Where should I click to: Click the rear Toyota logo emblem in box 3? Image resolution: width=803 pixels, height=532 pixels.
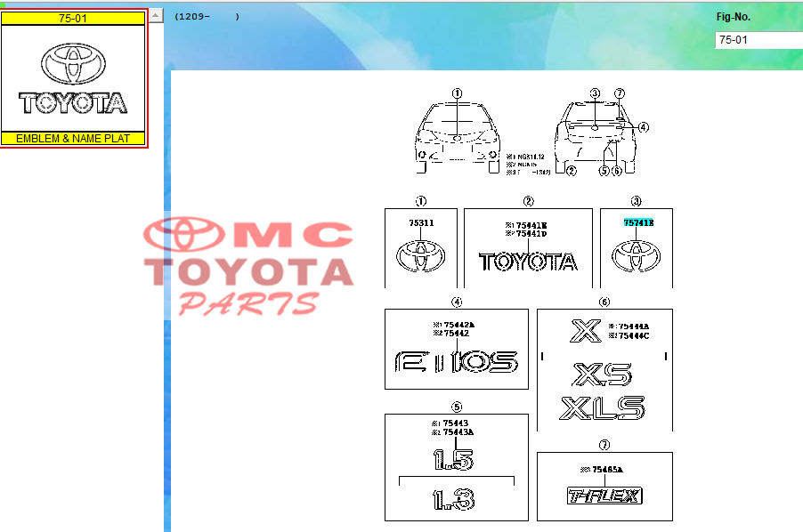click(636, 257)
